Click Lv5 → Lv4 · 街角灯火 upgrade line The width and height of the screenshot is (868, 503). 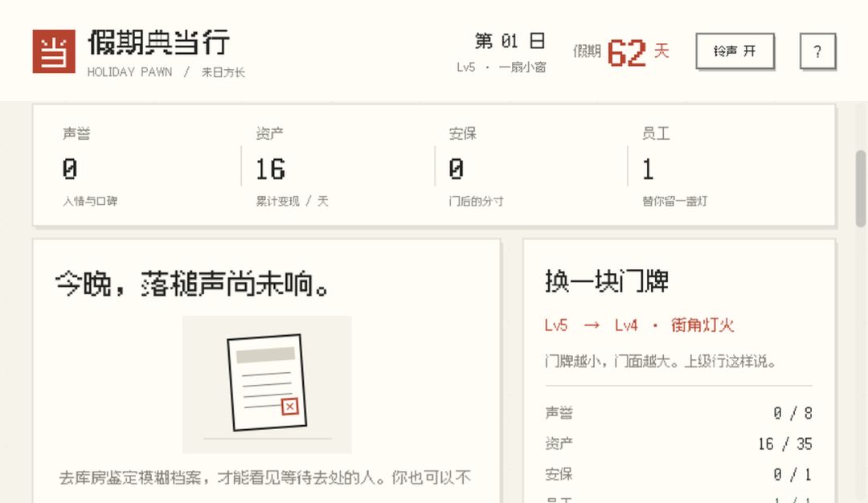pos(640,325)
